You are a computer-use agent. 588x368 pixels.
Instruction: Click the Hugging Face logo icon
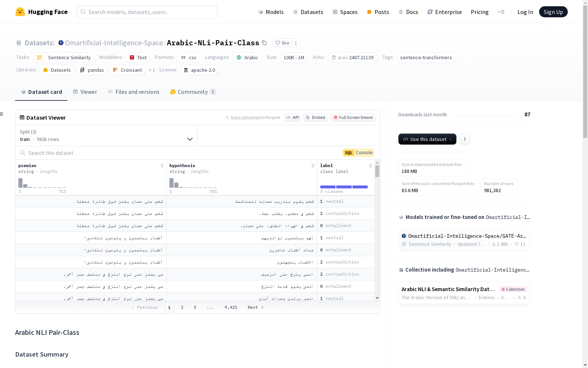(x=20, y=12)
